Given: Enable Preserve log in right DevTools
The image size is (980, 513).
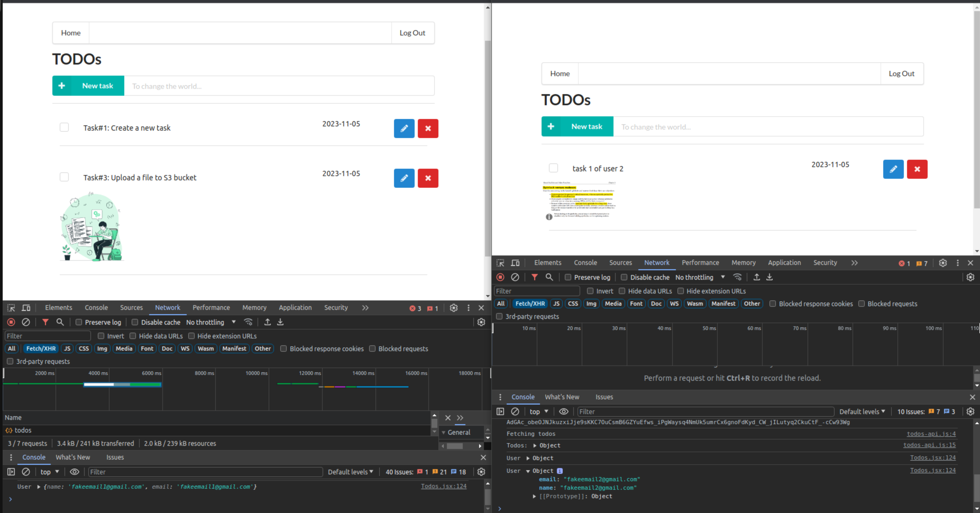Looking at the screenshot, I should pyautogui.click(x=568, y=277).
